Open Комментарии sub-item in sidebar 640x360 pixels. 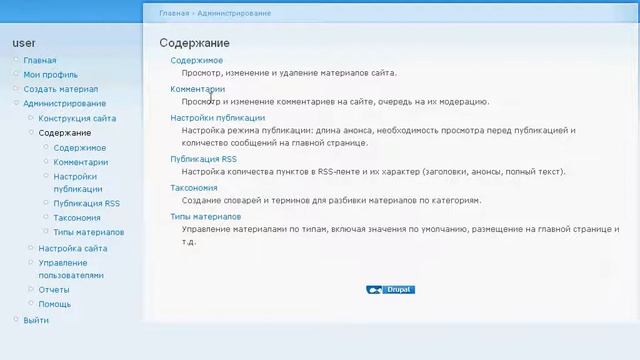81,162
